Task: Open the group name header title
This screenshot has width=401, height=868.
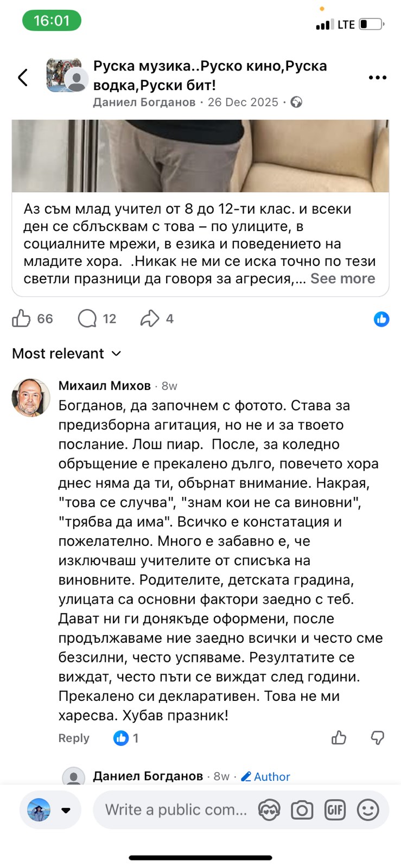Action: click(210, 75)
